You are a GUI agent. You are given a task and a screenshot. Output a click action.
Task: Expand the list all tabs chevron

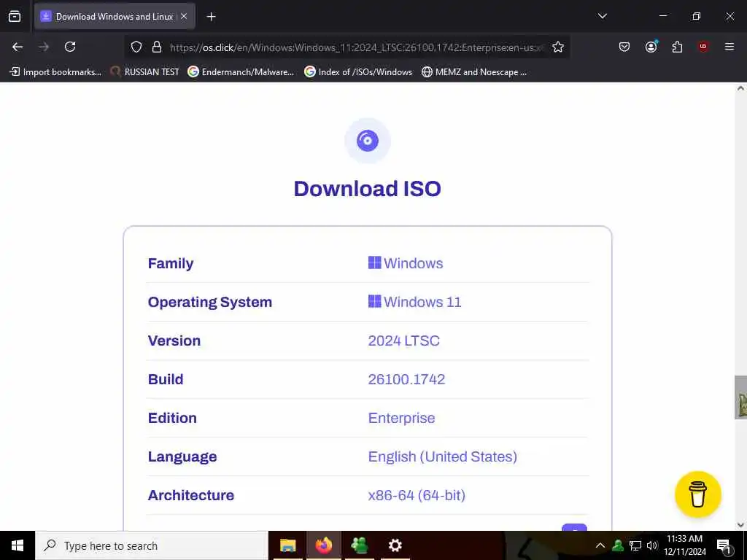[x=602, y=16]
